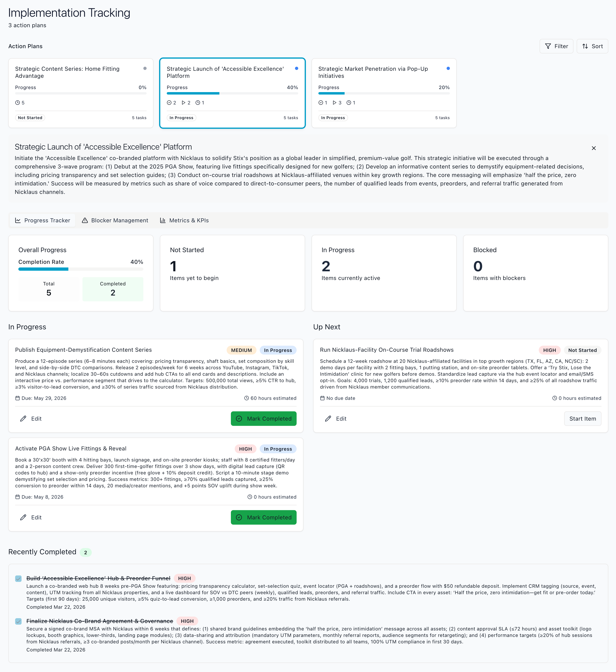Uncheck the Build 'Accessible Excellence' Hub completed checkbox

18,579
